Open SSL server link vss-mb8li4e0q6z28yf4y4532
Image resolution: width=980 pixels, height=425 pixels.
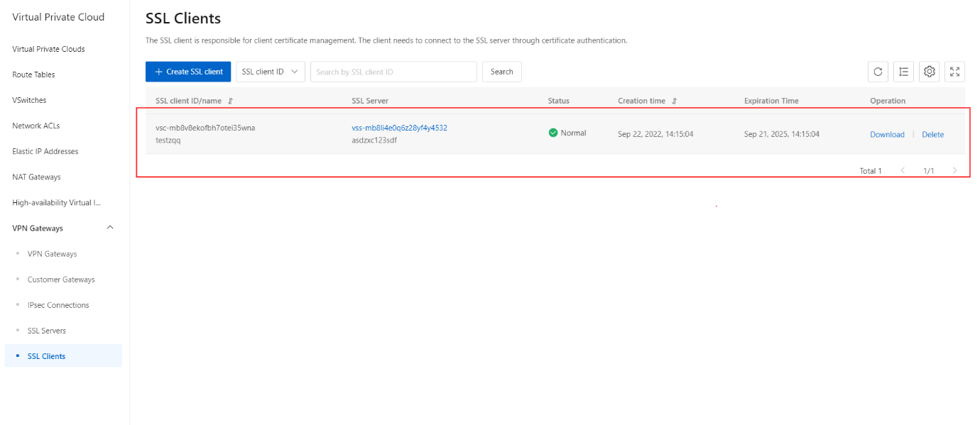[399, 128]
